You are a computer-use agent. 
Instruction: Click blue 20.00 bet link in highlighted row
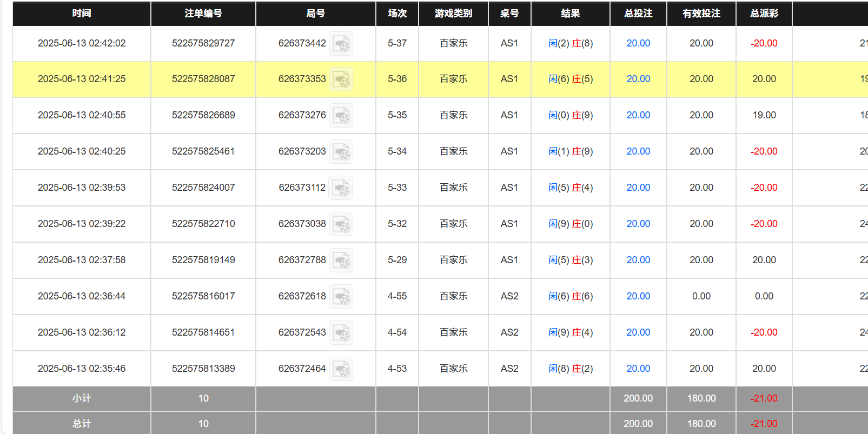pos(638,79)
